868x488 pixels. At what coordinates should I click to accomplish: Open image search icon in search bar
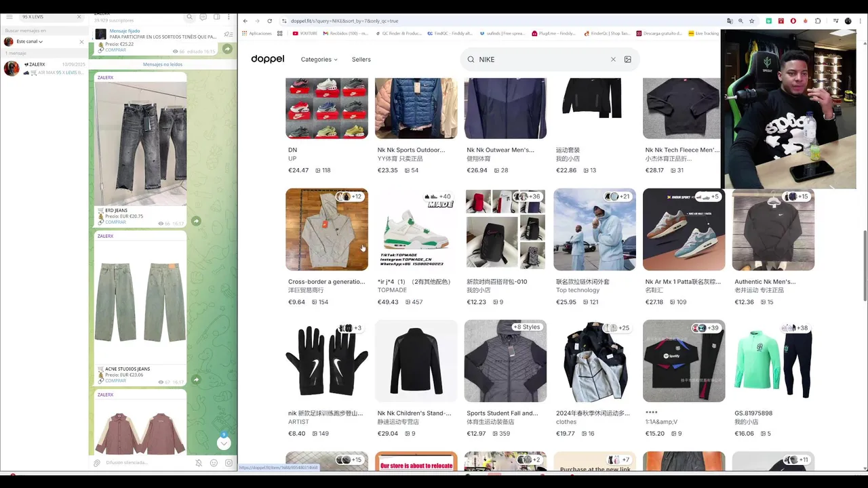click(x=628, y=60)
